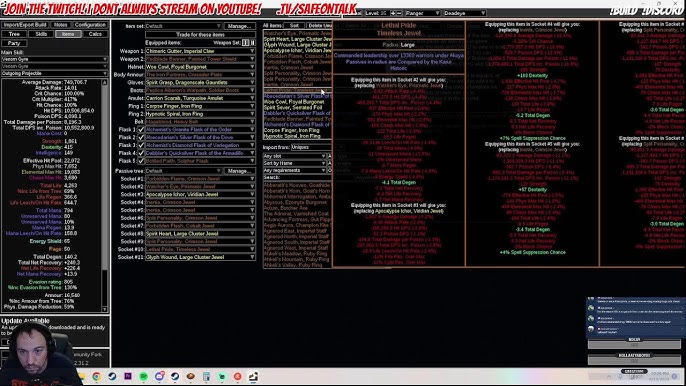The width and height of the screenshot is (686, 386).
Task: Toggle the Flask 1 checkbox
Action: [141, 130]
